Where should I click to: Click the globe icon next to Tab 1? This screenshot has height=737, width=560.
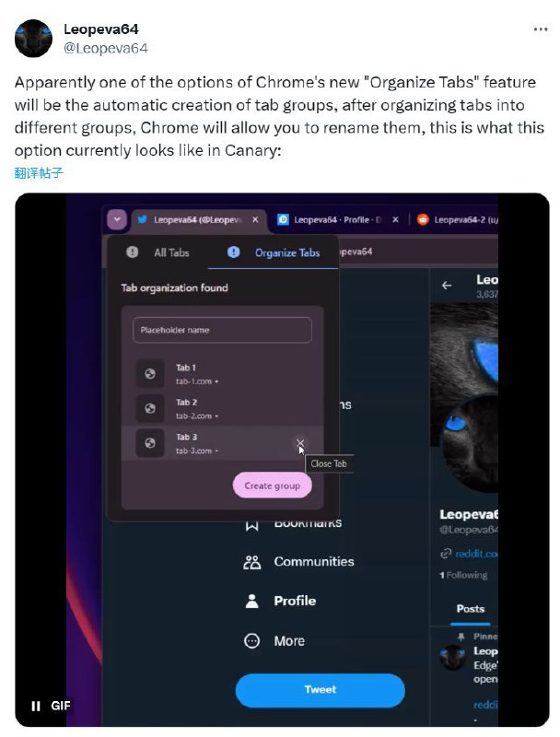click(150, 374)
